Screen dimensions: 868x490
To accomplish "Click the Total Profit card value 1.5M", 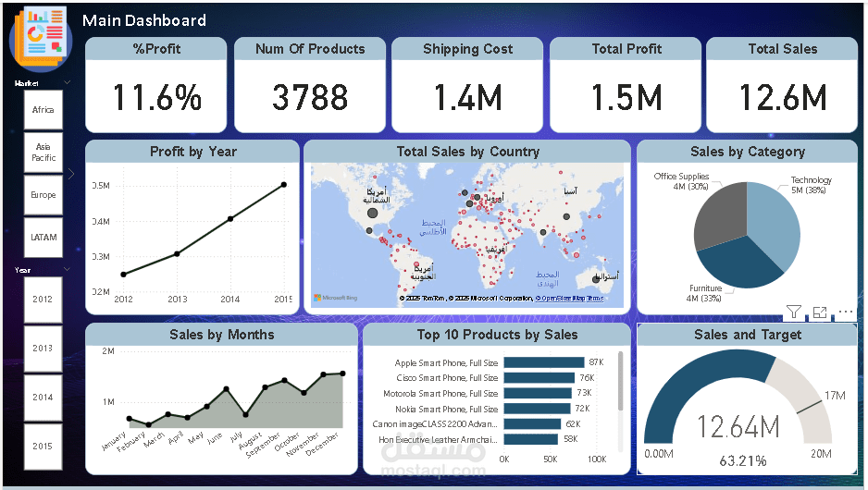I will pyautogui.click(x=626, y=97).
